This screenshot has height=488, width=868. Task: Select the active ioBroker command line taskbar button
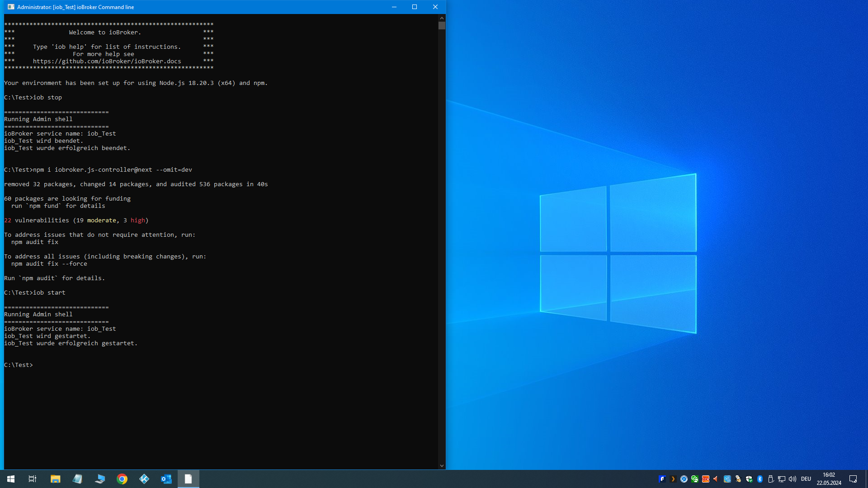(x=189, y=479)
